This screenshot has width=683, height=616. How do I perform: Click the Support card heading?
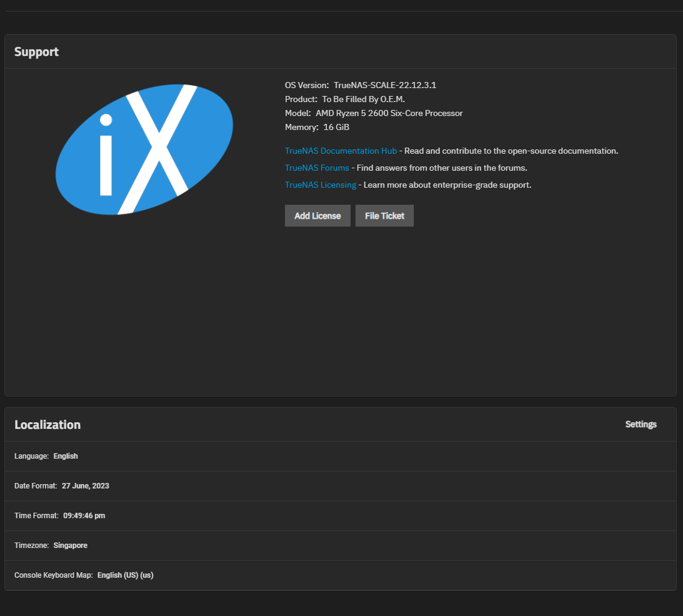pos(36,52)
